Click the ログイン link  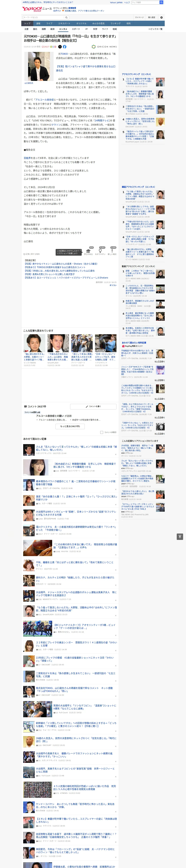tap(57, 11)
